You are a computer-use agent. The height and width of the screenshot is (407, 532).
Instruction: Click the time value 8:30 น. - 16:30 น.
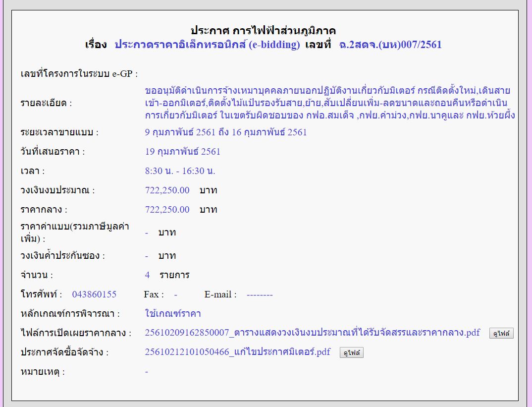coord(180,171)
